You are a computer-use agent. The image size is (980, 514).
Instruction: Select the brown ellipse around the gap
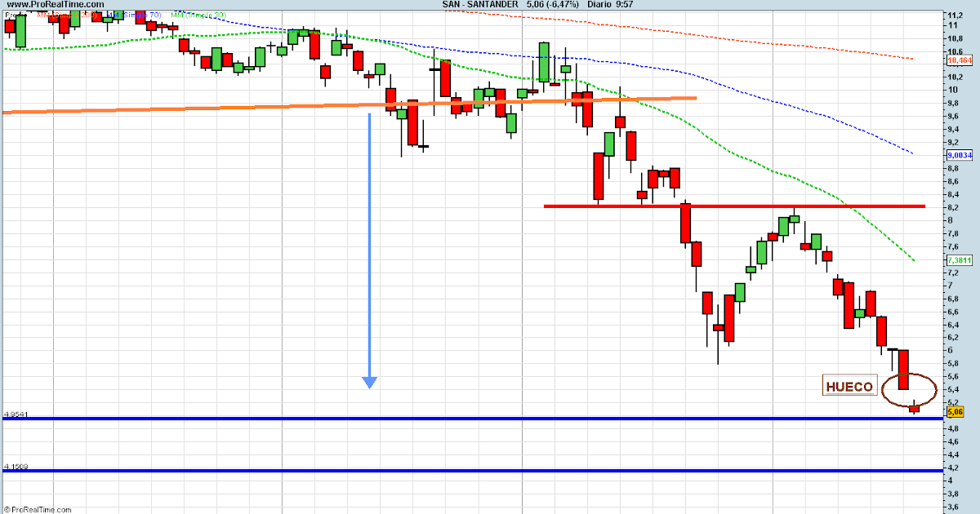coord(910,389)
